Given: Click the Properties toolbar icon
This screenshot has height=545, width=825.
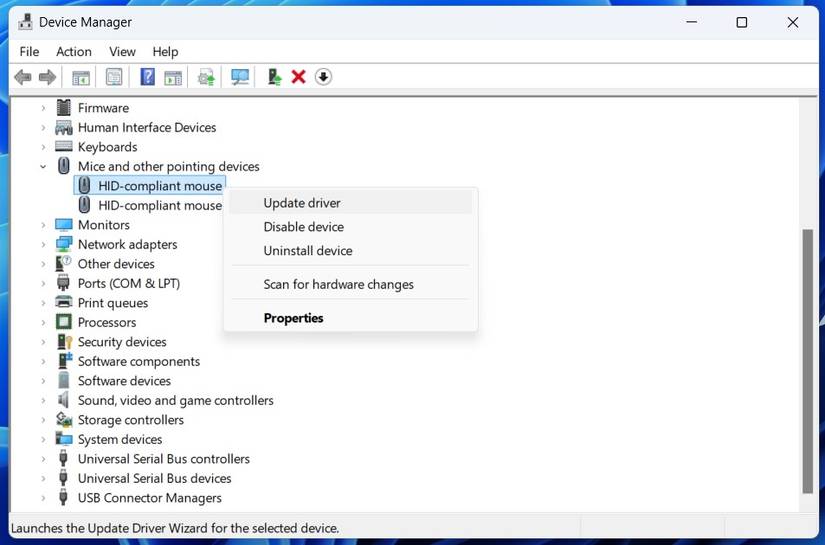Looking at the screenshot, I should click(114, 77).
